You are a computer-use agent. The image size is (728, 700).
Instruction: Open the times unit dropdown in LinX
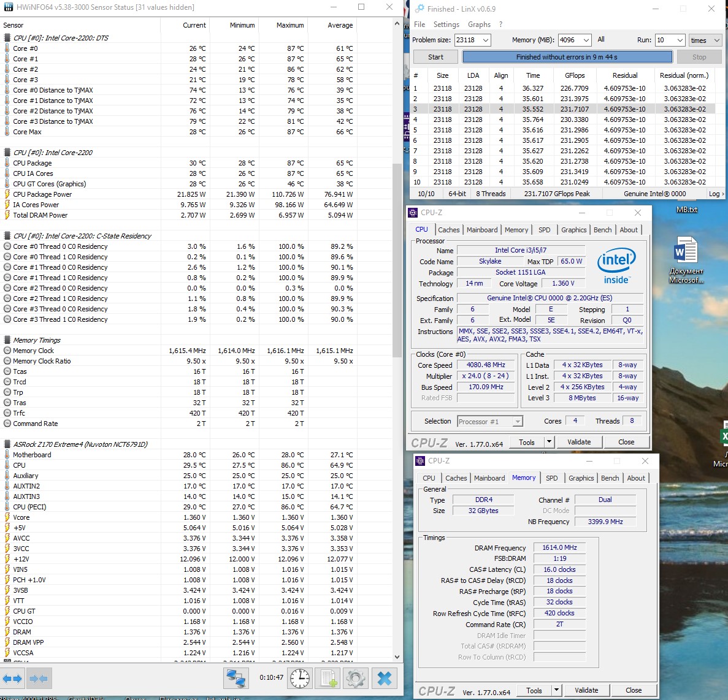[716, 40]
